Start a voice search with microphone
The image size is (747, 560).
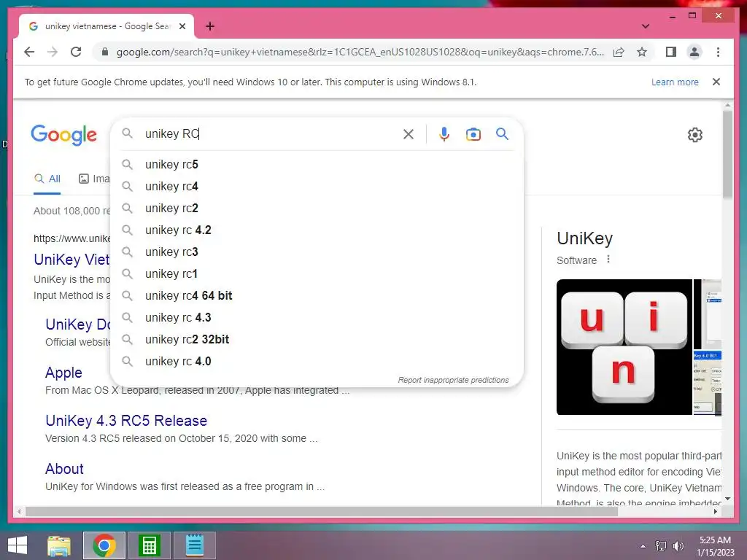444,134
